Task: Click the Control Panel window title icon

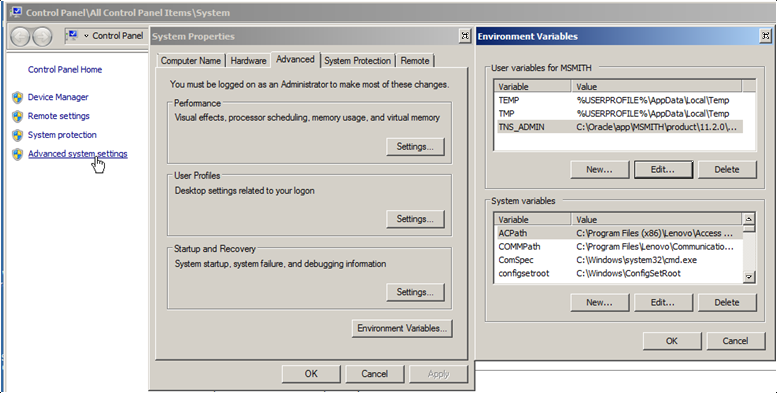Action: [16, 12]
